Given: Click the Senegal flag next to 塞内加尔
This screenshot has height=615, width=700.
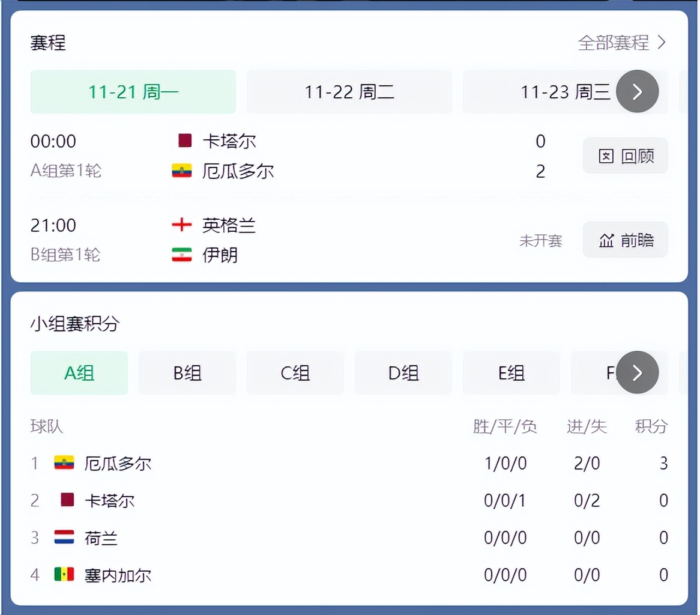Looking at the screenshot, I should tap(64, 575).
